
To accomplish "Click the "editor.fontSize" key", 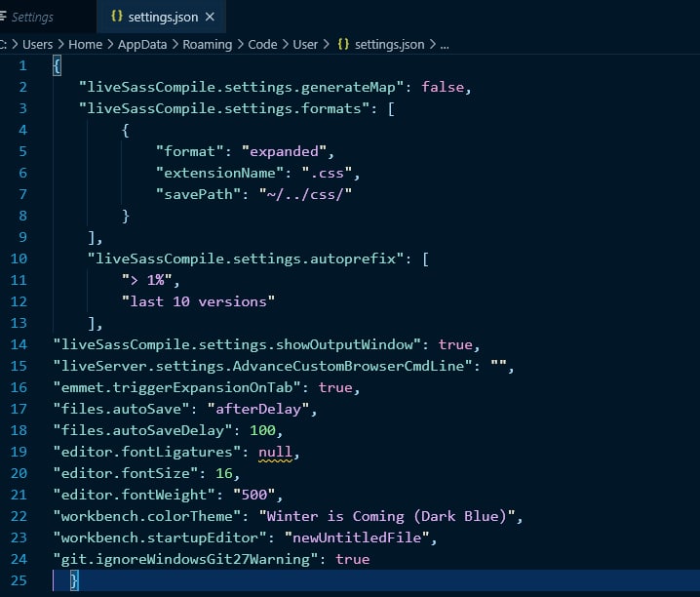I will point(126,473).
